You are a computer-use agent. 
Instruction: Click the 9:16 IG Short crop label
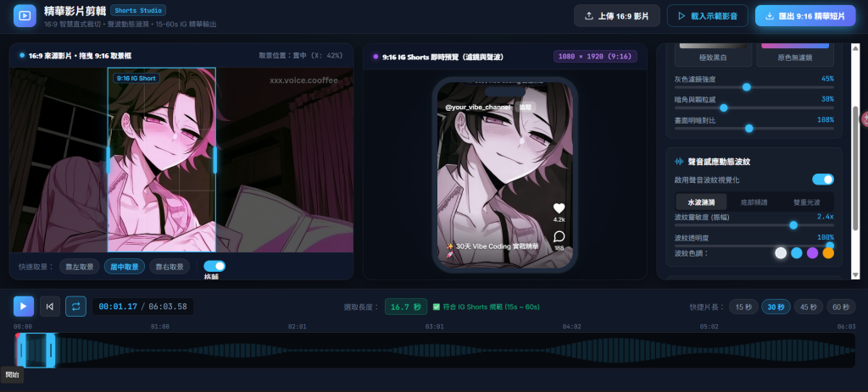tap(136, 79)
